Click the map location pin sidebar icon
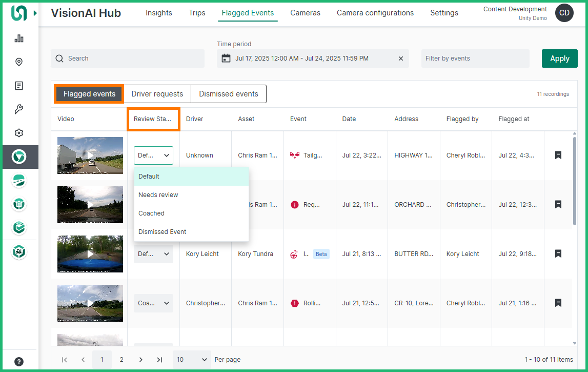 pos(19,62)
